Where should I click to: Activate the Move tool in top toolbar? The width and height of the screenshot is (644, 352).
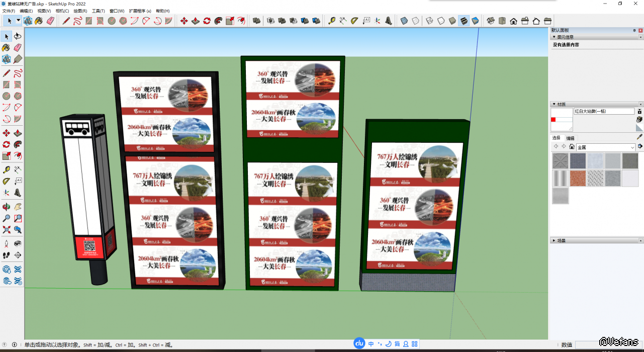(x=184, y=21)
